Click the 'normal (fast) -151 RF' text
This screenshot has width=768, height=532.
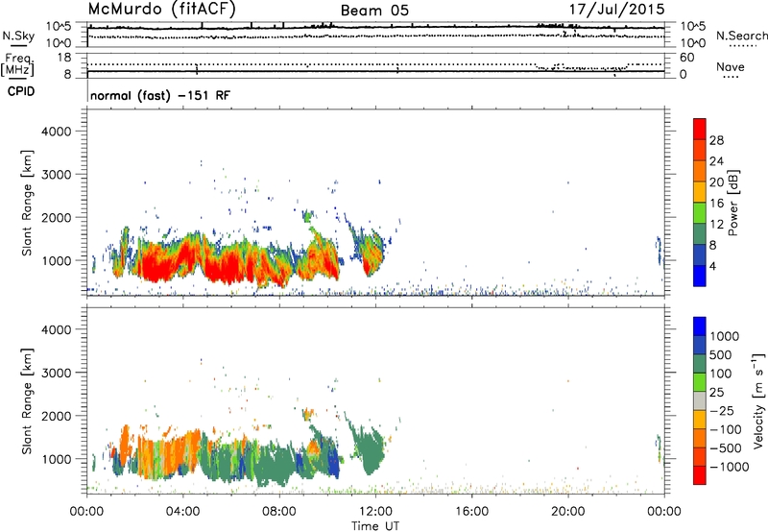pos(159,95)
